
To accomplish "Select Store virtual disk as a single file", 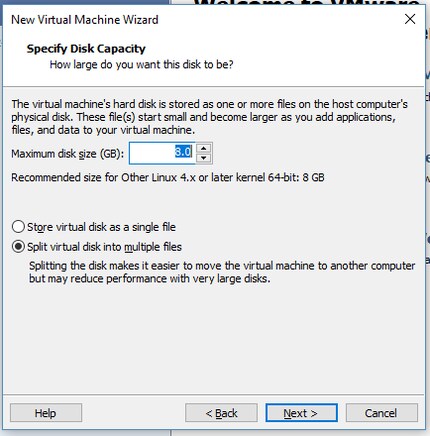I will (18, 227).
